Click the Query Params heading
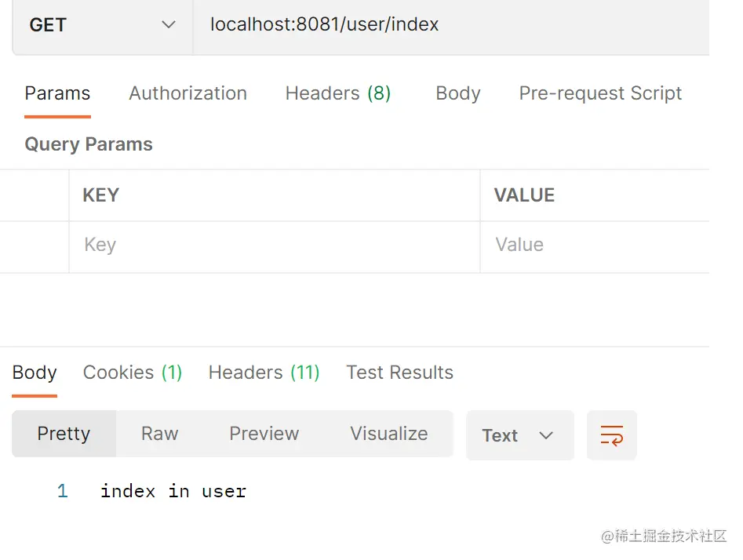 [x=89, y=144]
